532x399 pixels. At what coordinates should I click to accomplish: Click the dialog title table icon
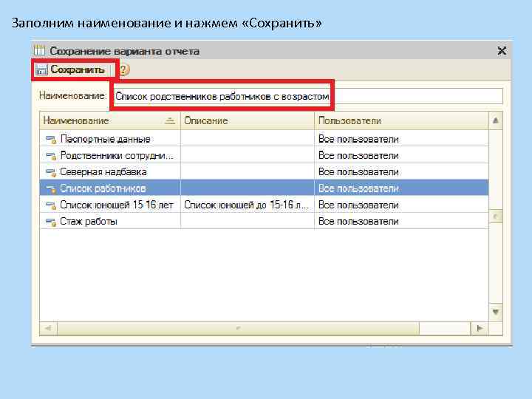(x=39, y=50)
